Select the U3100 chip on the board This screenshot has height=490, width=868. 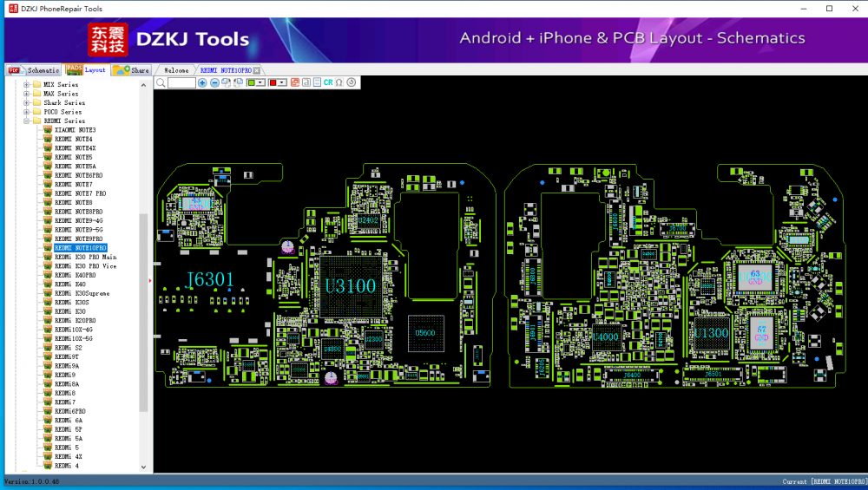(351, 286)
